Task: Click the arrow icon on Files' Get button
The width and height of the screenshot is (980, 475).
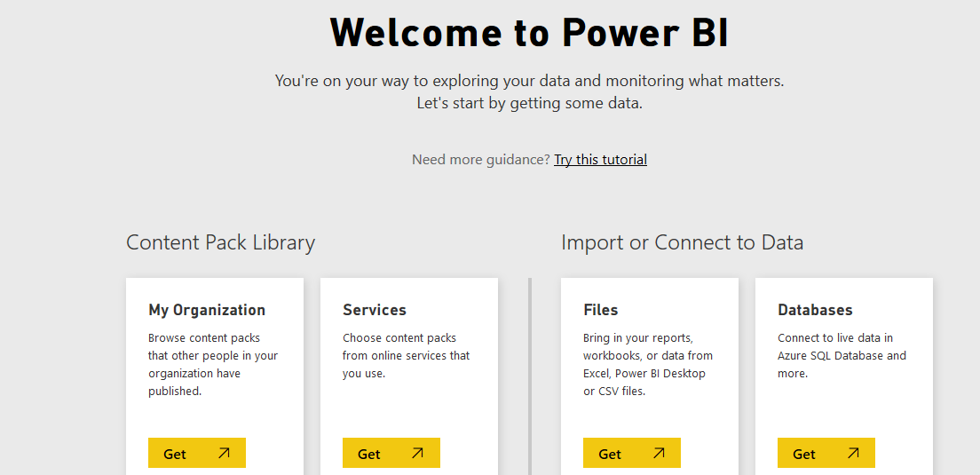Action: (x=659, y=453)
